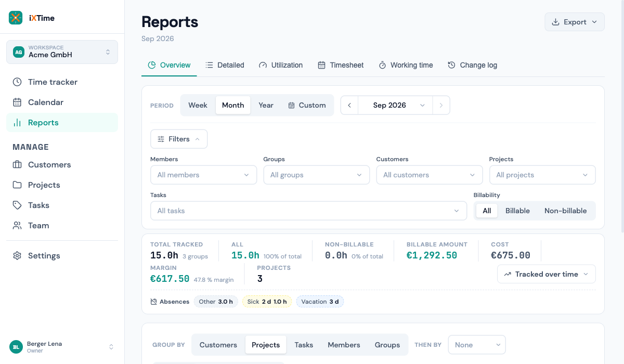624x364 pixels.
Task: Click the Vacation 3 d absence chip
Action: coord(320,302)
